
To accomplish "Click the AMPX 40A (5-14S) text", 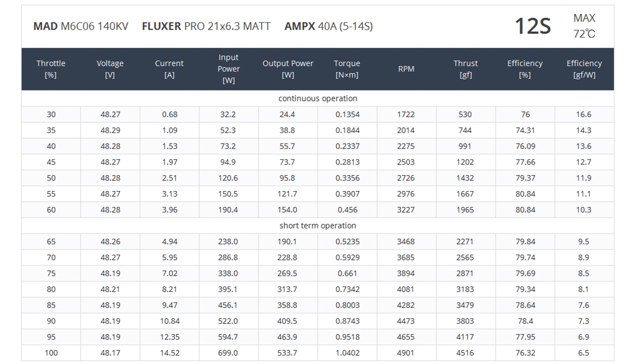I will point(328,26).
